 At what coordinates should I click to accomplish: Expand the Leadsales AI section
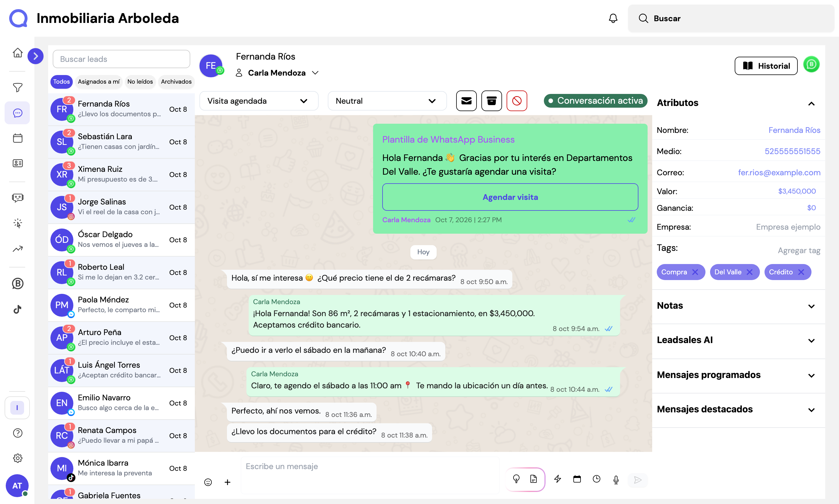[811, 340]
